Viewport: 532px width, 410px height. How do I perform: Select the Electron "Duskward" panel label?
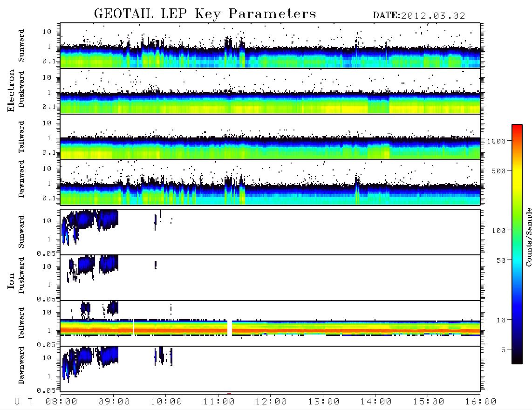click(21, 89)
